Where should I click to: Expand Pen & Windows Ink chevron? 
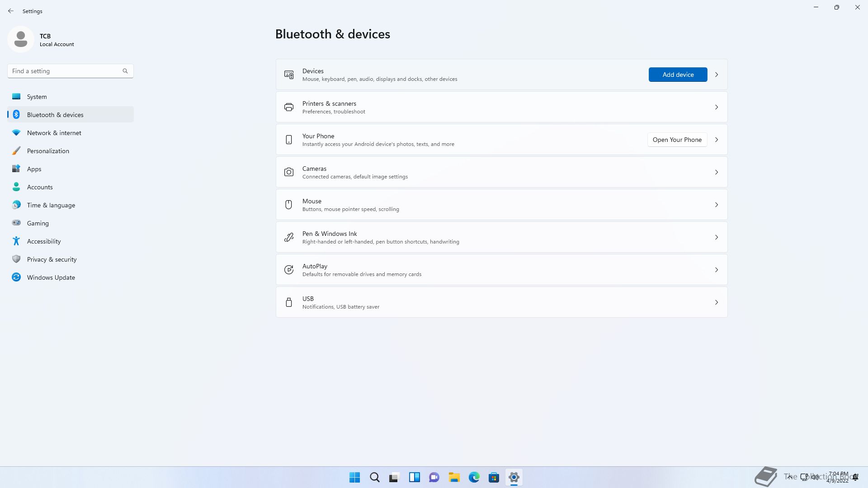[717, 237]
